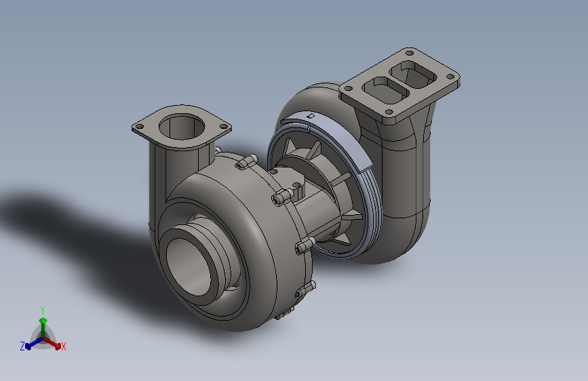Select the large circular compressor inlet bore
This screenshot has width=588, height=381.
coord(189,267)
